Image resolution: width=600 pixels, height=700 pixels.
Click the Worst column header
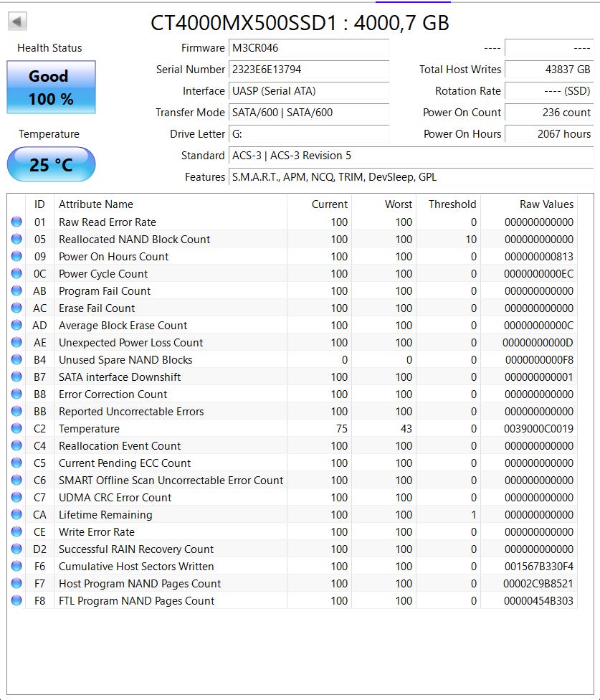pyautogui.click(x=384, y=204)
